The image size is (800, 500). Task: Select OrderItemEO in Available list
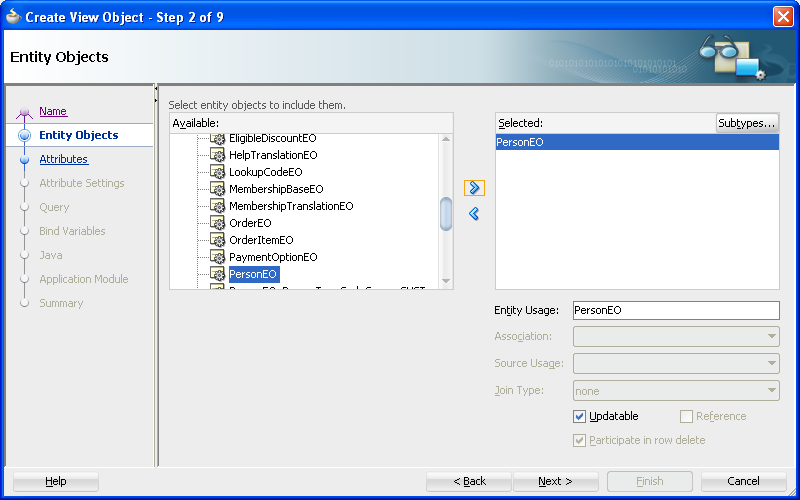click(x=261, y=240)
